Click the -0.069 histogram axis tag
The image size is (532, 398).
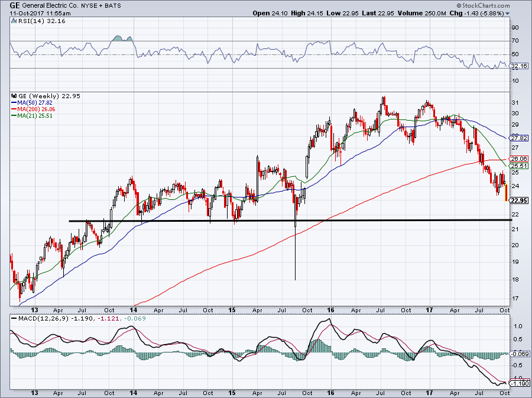click(520, 354)
